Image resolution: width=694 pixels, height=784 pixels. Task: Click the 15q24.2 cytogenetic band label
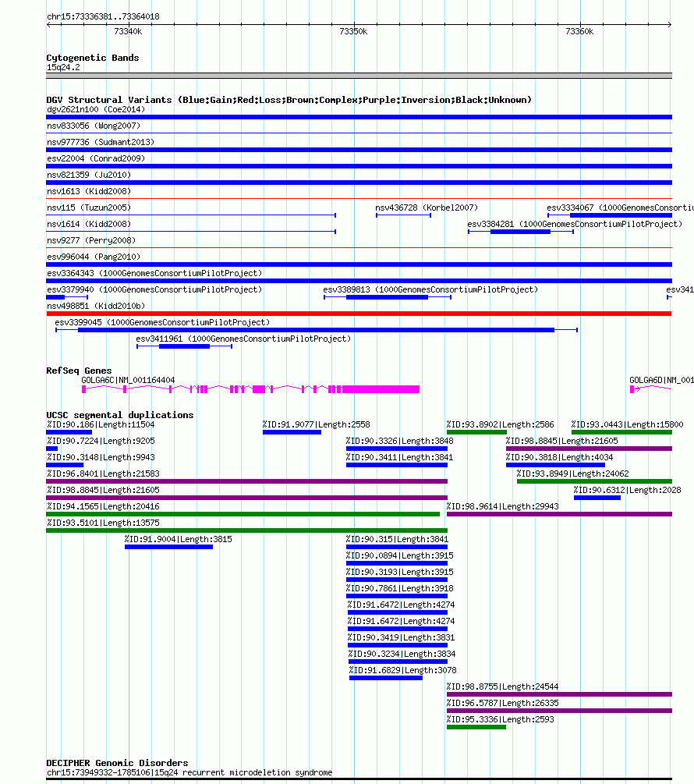tap(63, 68)
